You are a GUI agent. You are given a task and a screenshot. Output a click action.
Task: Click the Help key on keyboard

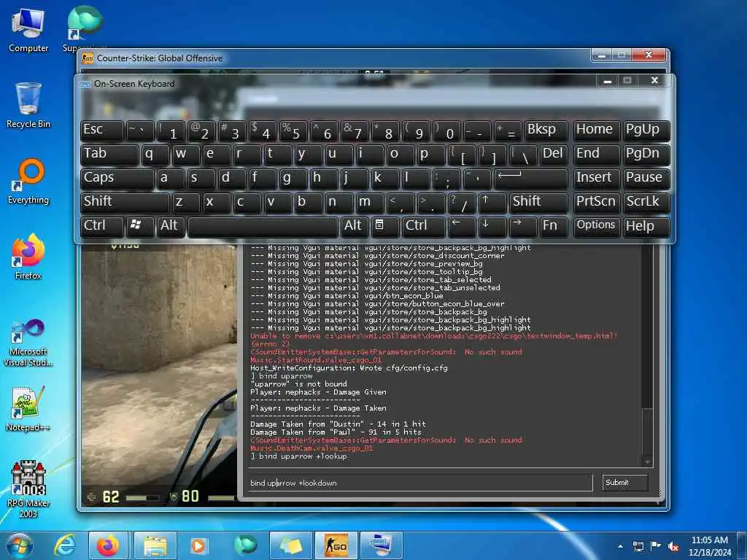point(646,226)
